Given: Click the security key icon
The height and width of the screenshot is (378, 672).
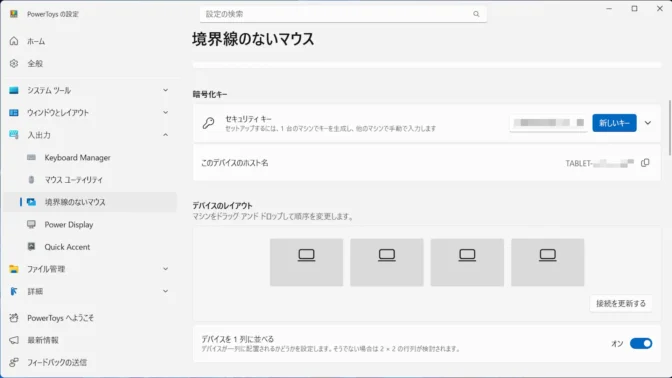Looking at the screenshot, I should [209, 123].
